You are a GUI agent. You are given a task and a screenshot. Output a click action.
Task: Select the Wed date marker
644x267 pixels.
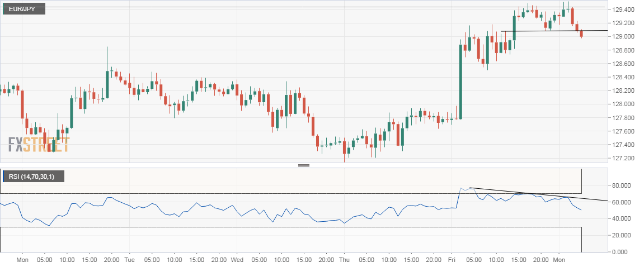point(237,260)
